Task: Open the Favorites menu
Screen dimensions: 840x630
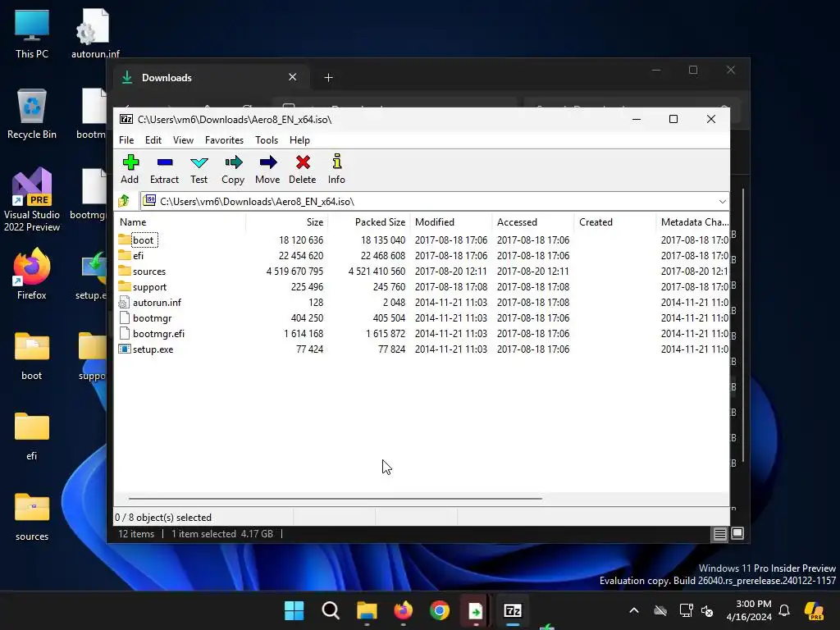Action: pyautogui.click(x=224, y=139)
